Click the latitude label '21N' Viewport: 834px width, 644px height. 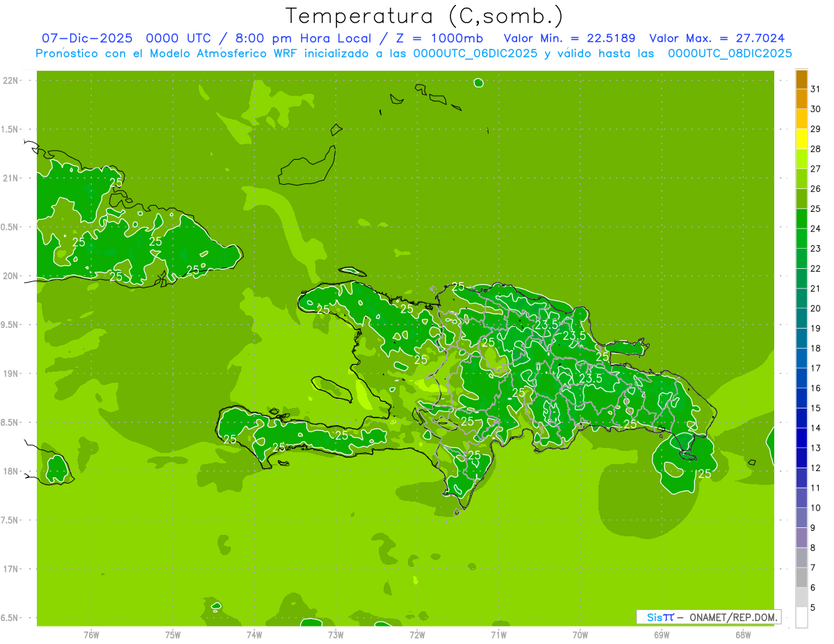(10, 179)
